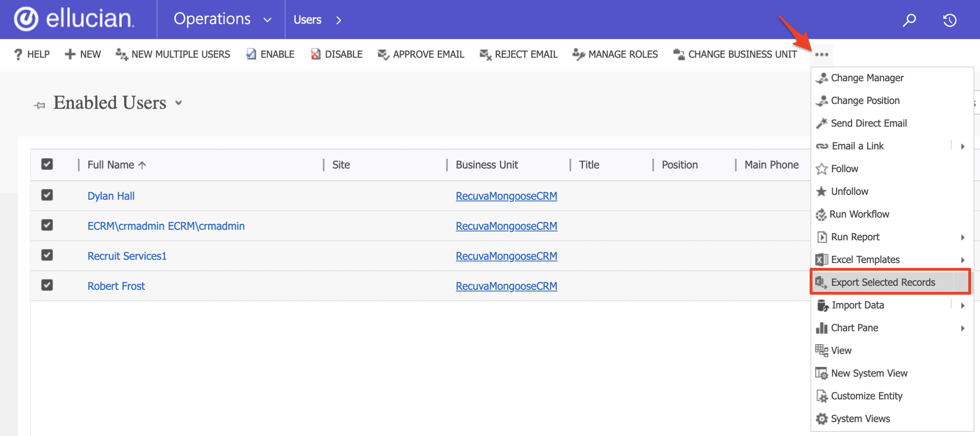Expand the Operations navigation dropdown
This screenshot has width=980, height=436.
(267, 19)
